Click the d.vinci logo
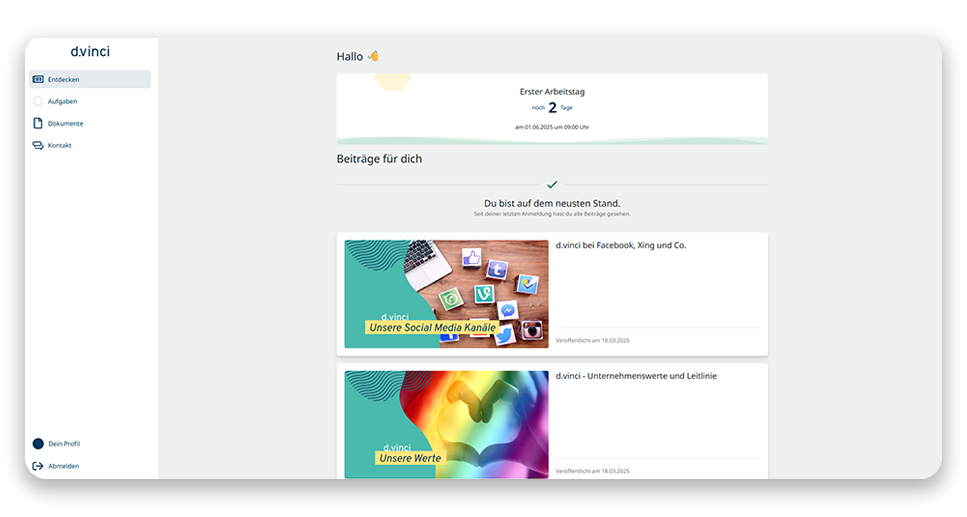 click(90, 52)
